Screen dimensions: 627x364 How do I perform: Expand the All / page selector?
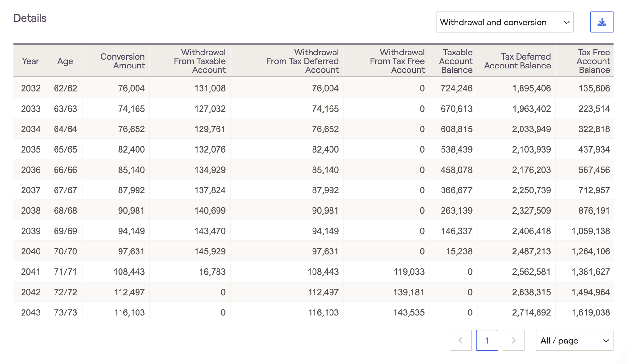pos(574,341)
